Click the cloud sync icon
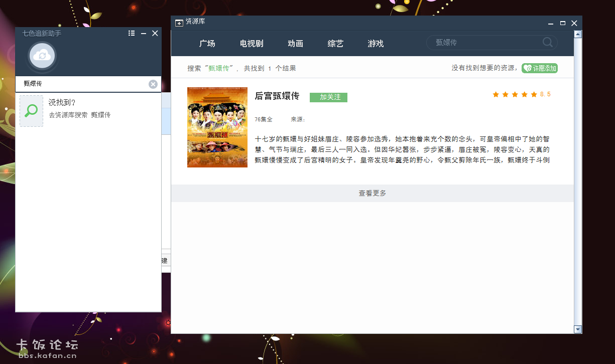 [x=42, y=56]
